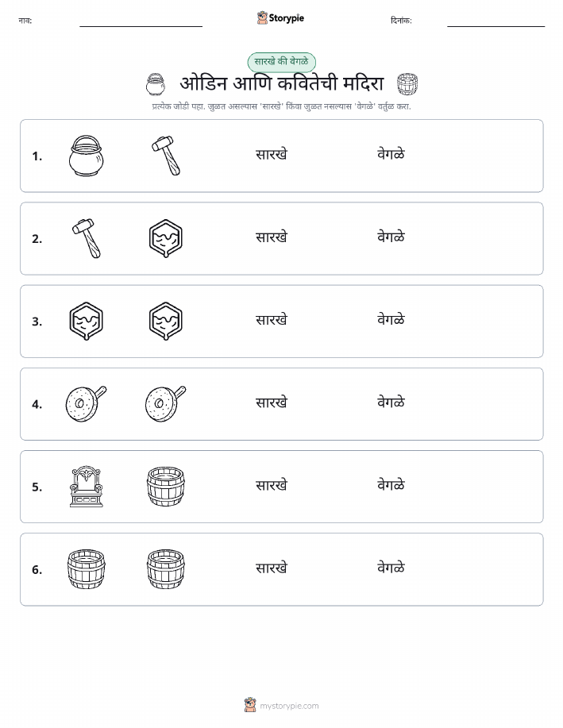The image size is (563, 728).
Task: Click the Storypie logo at top
Action: pos(280,18)
